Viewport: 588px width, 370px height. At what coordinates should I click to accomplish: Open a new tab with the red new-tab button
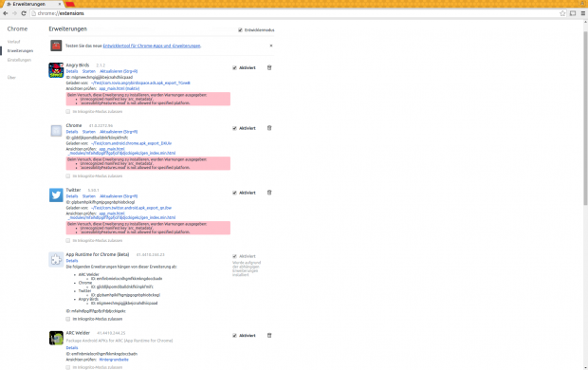(x=70, y=4)
